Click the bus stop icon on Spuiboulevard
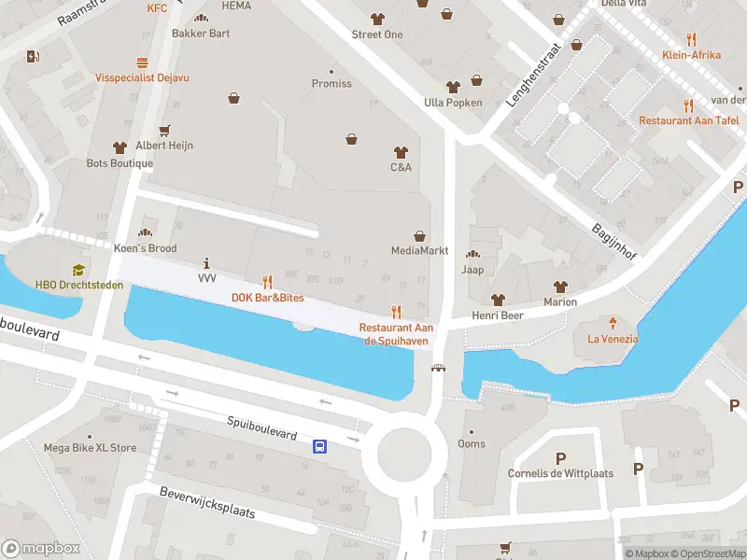 319,447
